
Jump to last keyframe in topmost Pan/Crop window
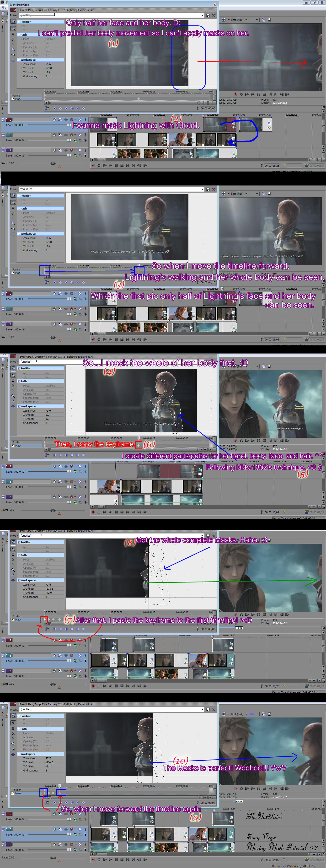pos(72,108)
